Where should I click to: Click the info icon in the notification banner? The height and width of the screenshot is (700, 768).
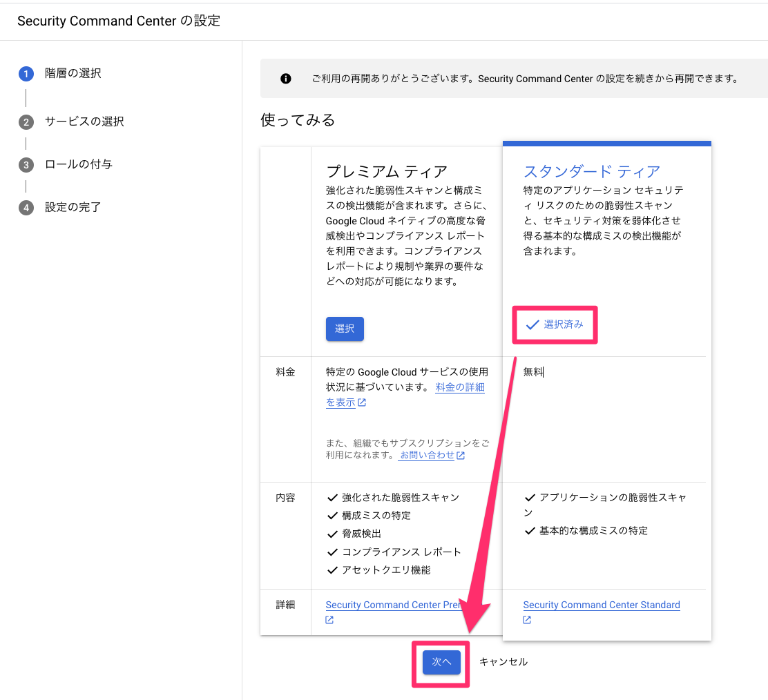(x=287, y=78)
